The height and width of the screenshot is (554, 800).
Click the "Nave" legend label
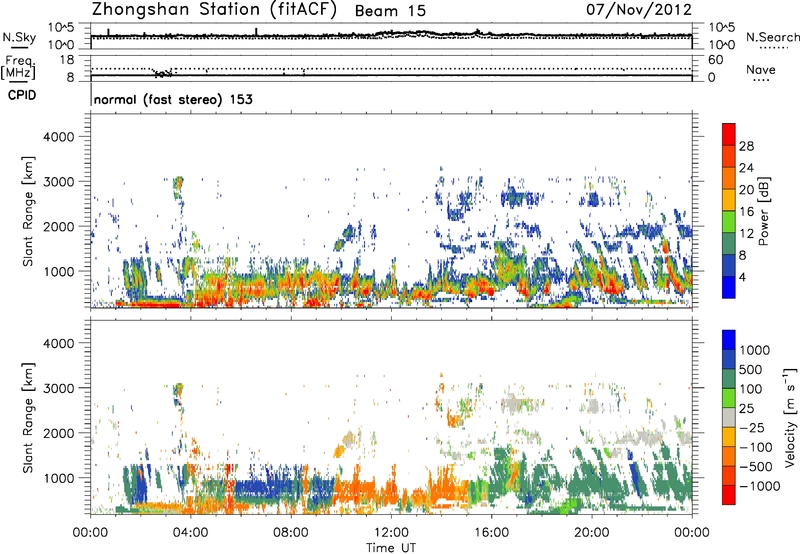pos(761,69)
